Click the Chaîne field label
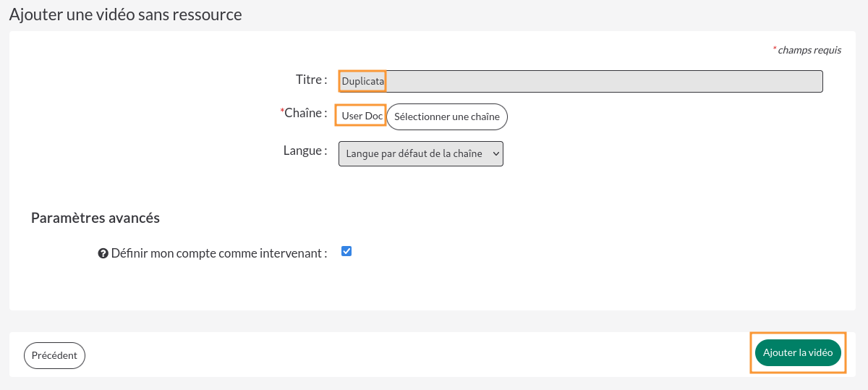This screenshot has width=868, height=390. 304,113
